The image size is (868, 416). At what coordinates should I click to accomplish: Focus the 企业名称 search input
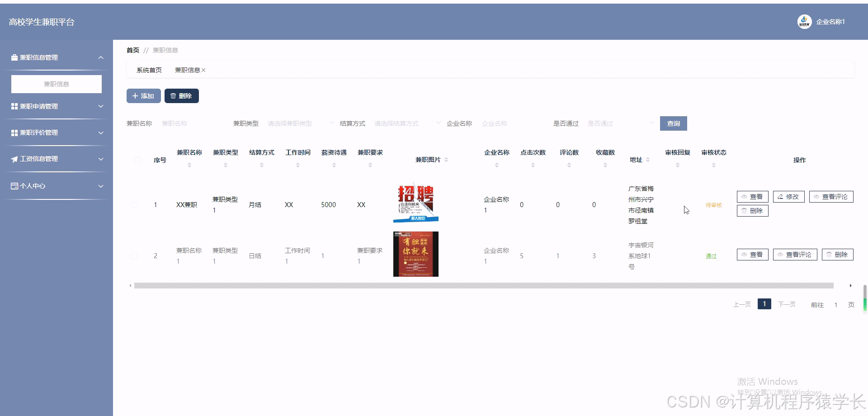pos(513,123)
